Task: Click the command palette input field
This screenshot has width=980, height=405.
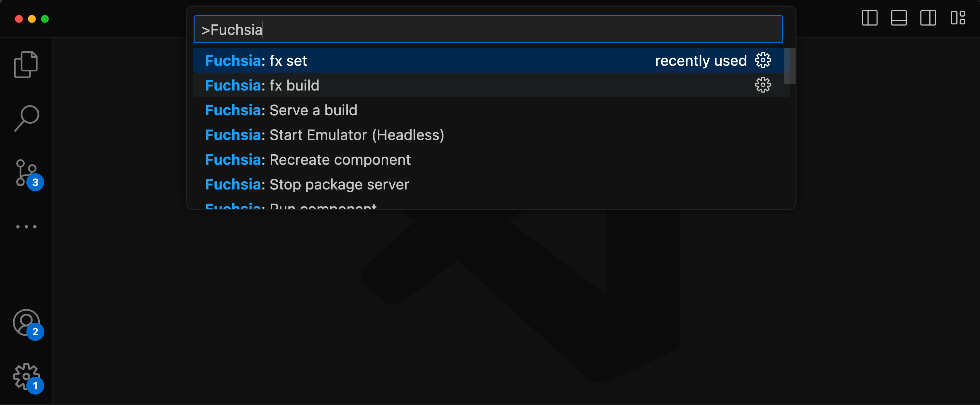Action: pyautogui.click(x=488, y=29)
